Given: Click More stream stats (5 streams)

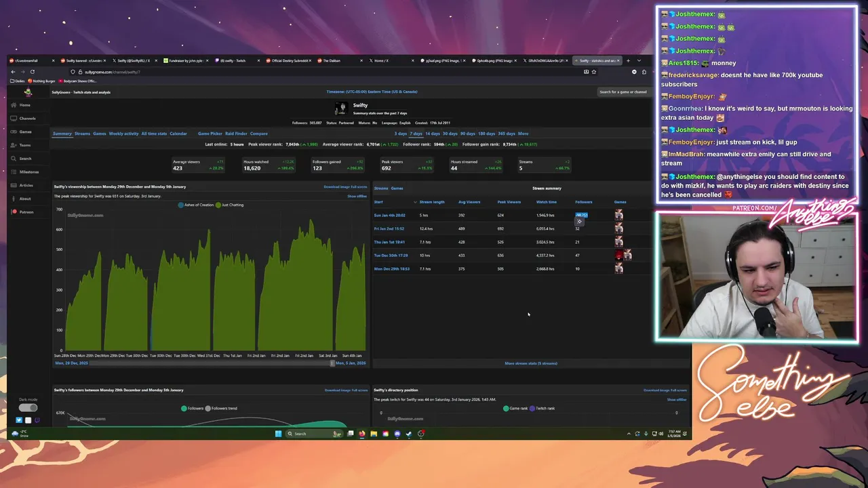Looking at the screenshot, I should point(531,363).
